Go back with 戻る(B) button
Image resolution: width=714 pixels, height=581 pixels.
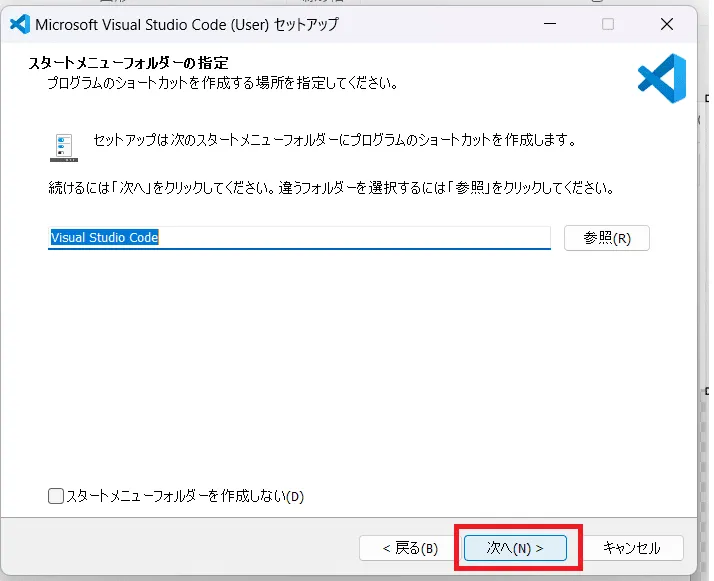coord(410,548)
